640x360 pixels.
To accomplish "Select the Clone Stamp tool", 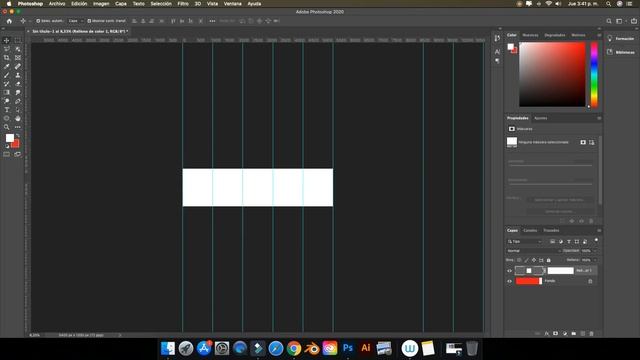I will click(18, 75).
